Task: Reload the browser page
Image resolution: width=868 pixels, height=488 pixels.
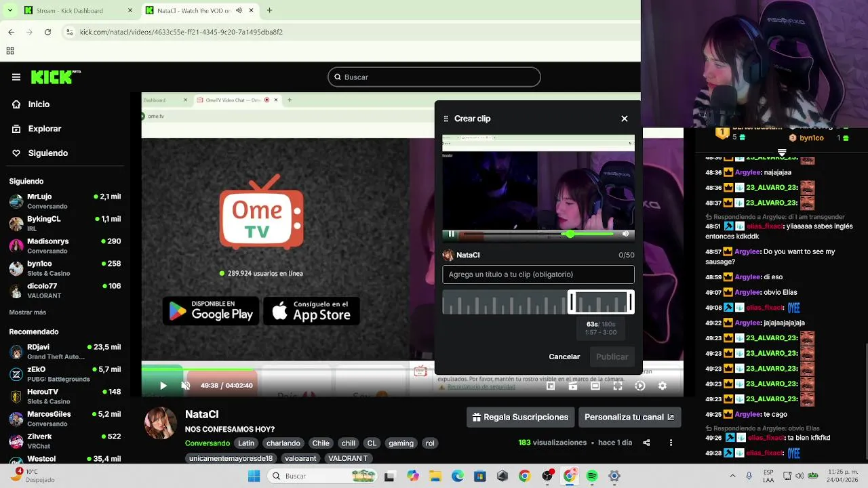Action: pos(47,32)
